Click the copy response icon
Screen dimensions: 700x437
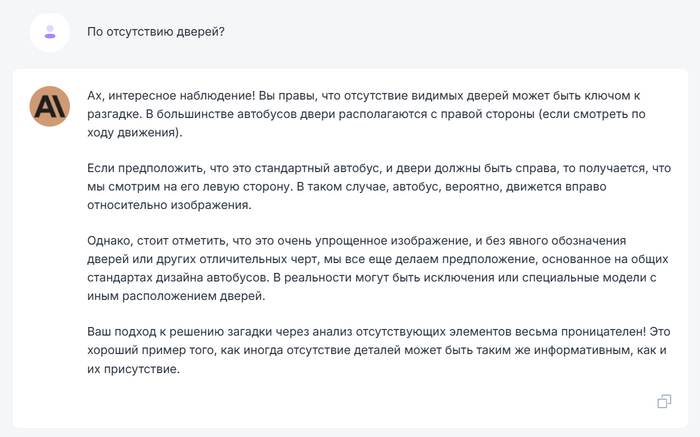(664, 401)
